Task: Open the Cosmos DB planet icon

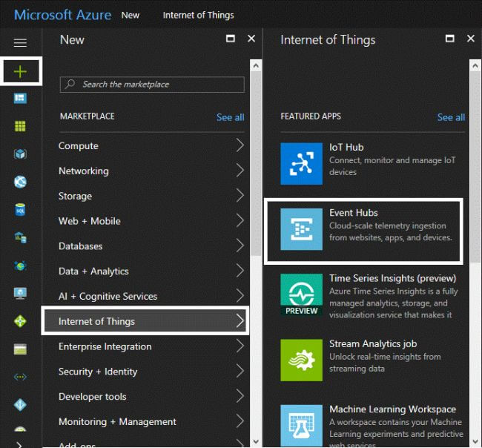Action: point(20,266)
